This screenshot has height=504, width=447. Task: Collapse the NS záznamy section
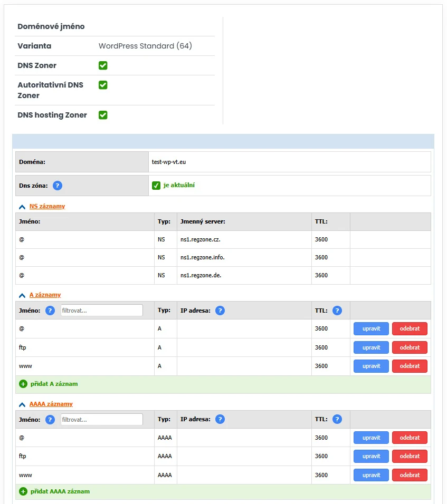point(22,207)
